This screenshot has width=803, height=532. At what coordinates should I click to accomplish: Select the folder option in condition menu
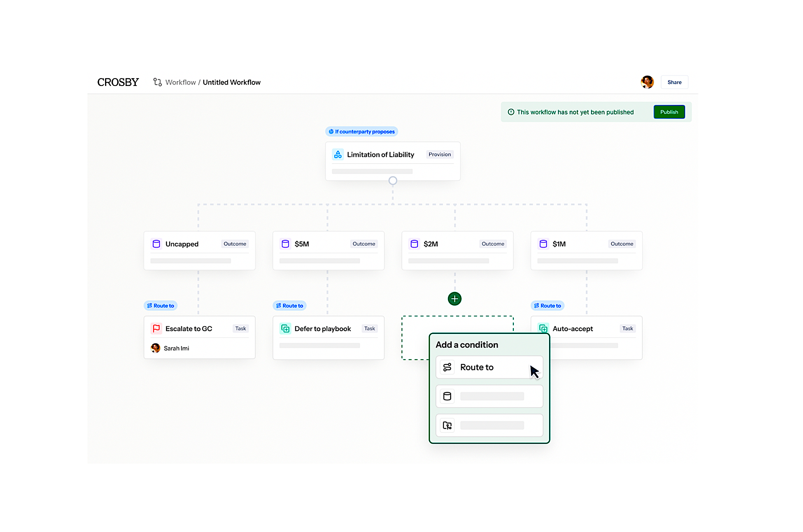pyautogui.click(x=489, y=425)
